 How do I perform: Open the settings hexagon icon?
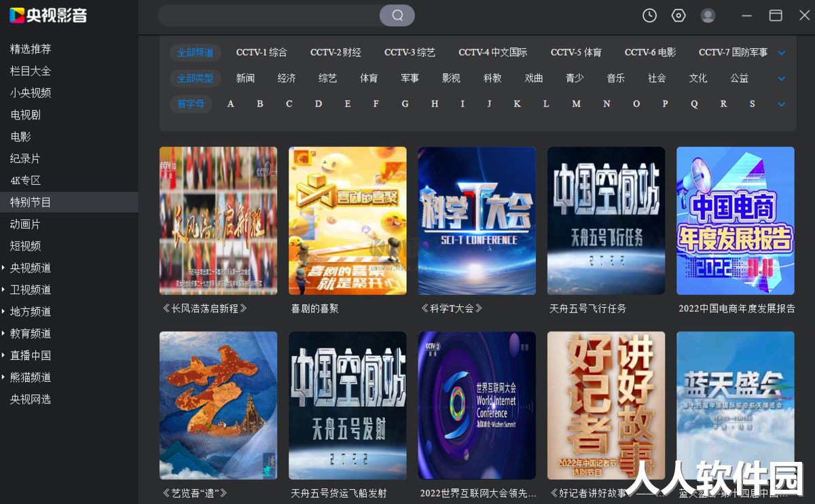pos(678,16)
